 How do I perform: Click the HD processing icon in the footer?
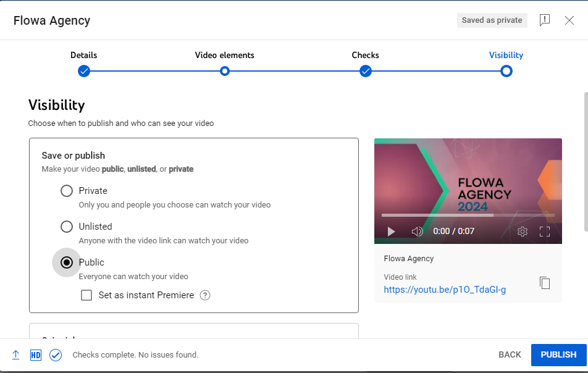tap(35, 354)
